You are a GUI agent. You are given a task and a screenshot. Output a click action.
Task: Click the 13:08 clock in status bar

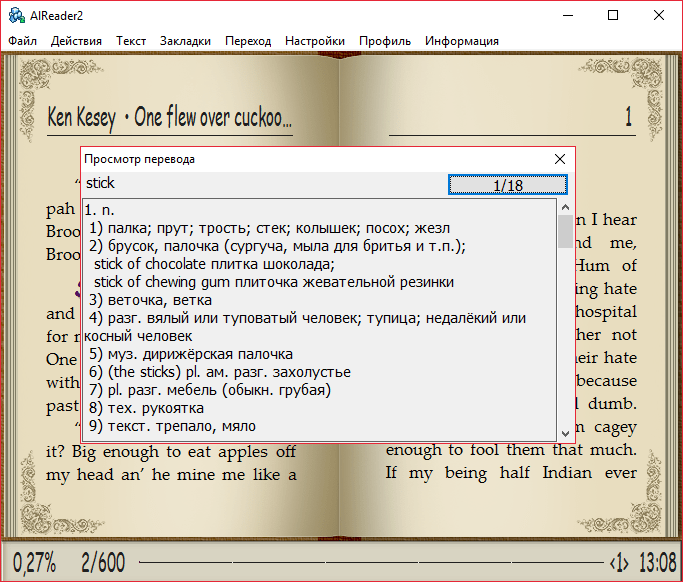[658, 562]
